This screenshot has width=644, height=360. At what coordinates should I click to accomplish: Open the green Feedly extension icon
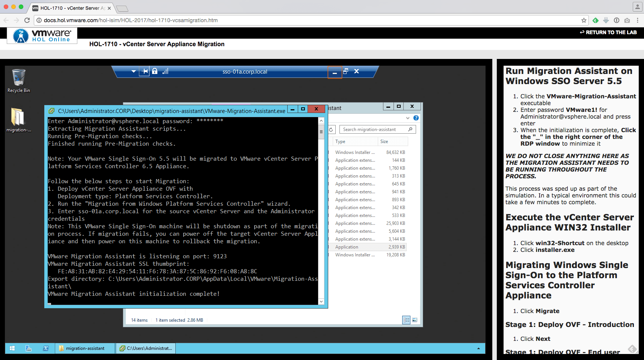click(x=596, y=20)
